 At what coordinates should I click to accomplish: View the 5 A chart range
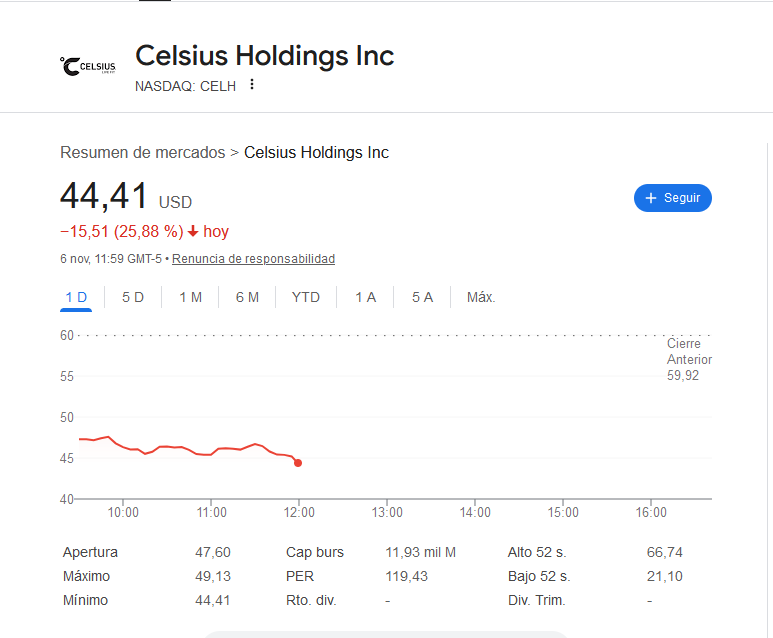[x=422, y=297]
